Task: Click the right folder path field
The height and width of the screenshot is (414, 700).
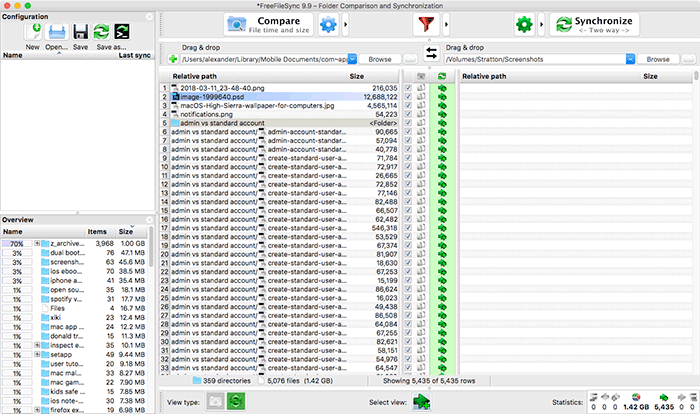Action: [x=535, y=59]
